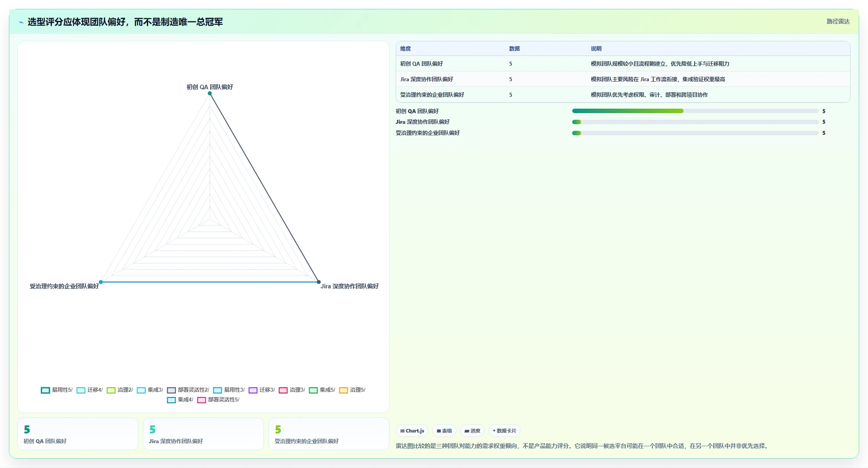Click the 受治理约束的企业团队偏好 radar axis label
Screen dimensions: 868x468
[64, 286]
